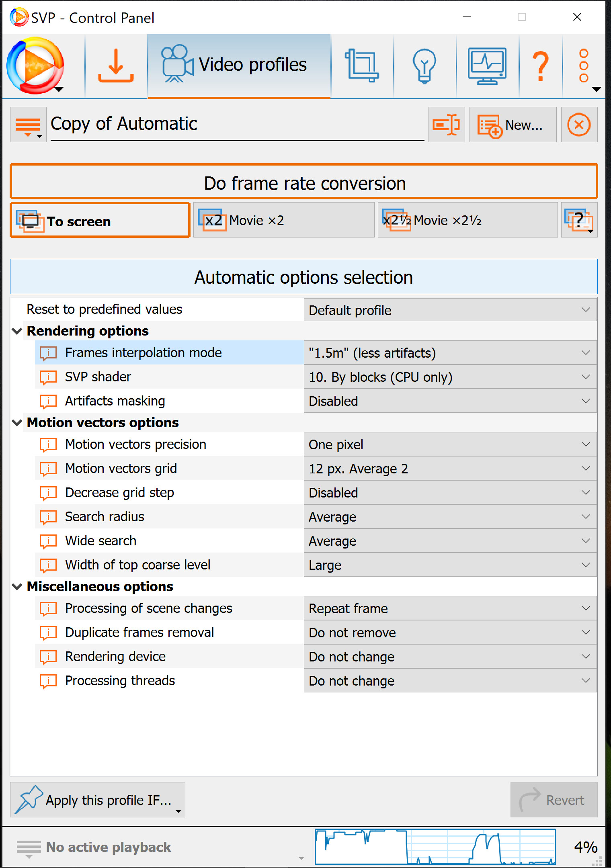The height and width of the screenshot is (868, 611).
Task: Open the lightbulb ambient lighting tab
Action: point(424,66)
